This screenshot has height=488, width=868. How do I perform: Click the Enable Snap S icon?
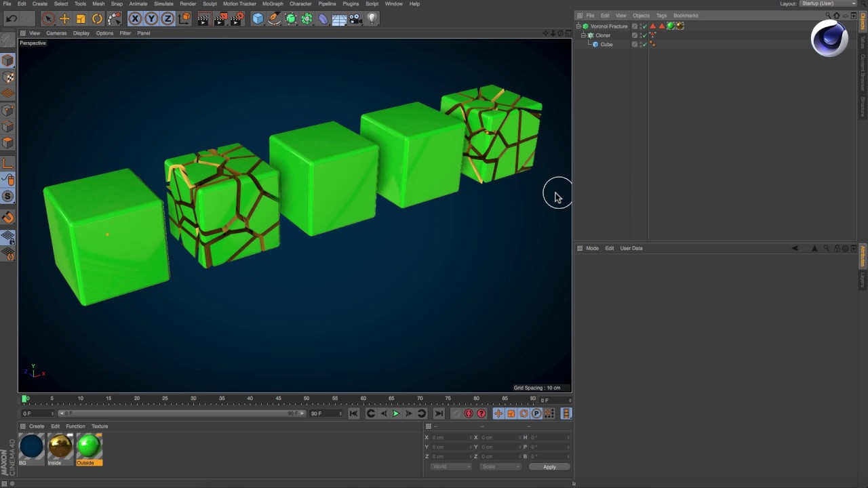[x=8, y=197]
